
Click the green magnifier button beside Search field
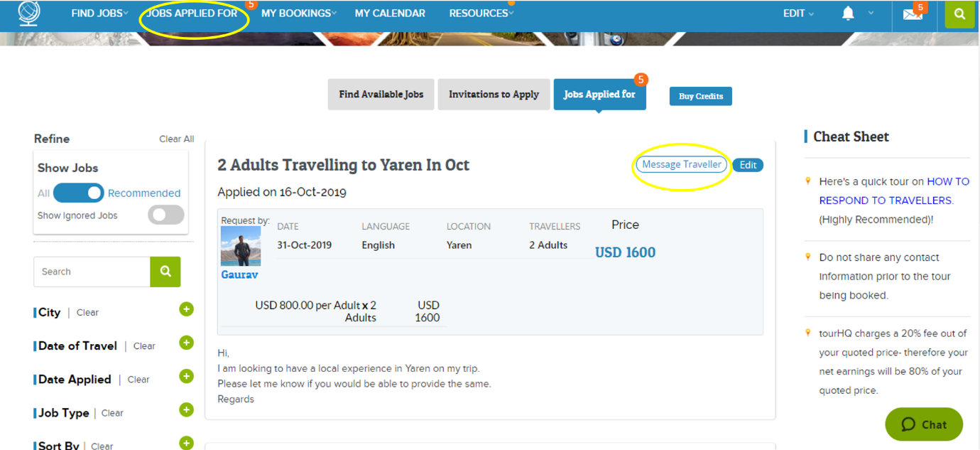point(165,272)
